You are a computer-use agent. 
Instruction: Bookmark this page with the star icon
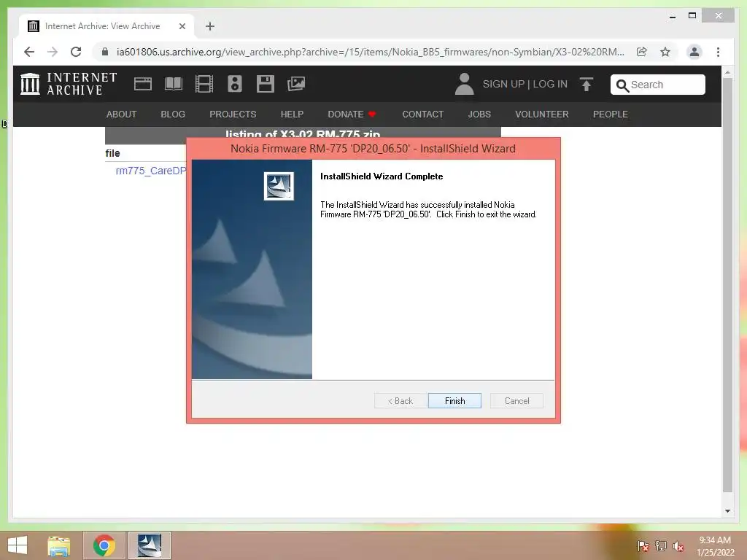pyautogui.click(x=665, y=52)
